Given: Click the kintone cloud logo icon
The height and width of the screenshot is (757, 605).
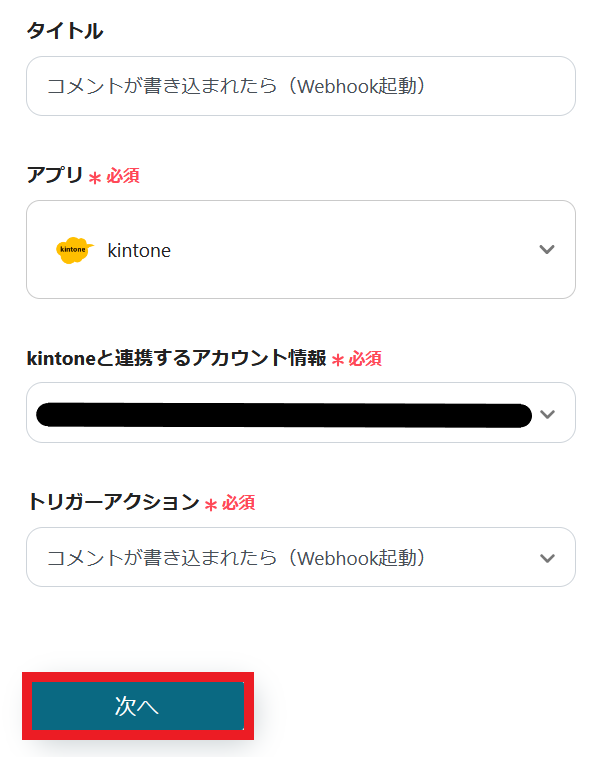Looking at the screenshot, I should [74, 250].
